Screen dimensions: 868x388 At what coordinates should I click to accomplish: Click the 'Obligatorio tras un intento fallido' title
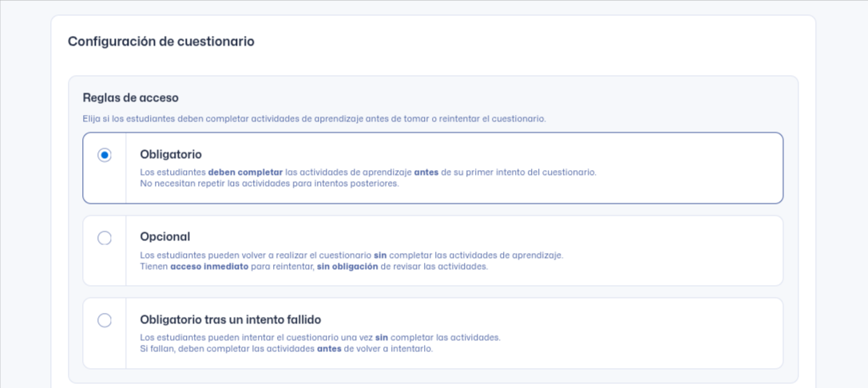pyautogui.click(x=230, y=319)
